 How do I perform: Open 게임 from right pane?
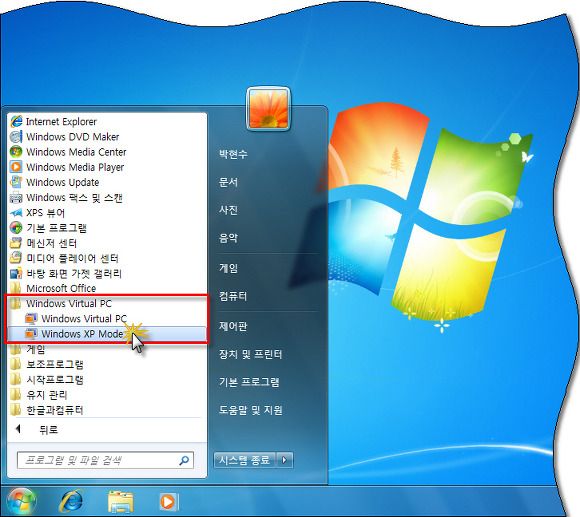tap(228, 268)
